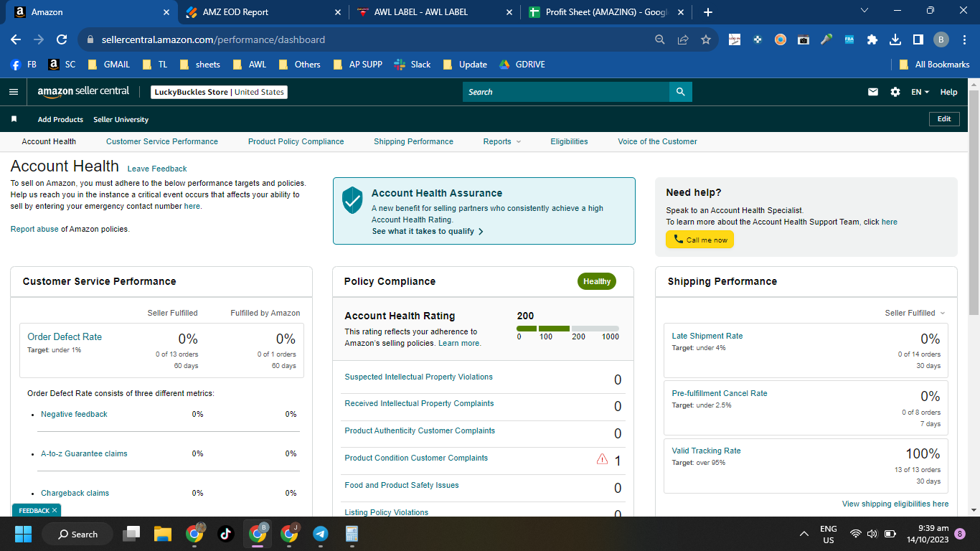Click View shipping eligibilities here
This screenshot has width=980, height=551.
coord(895,504)
